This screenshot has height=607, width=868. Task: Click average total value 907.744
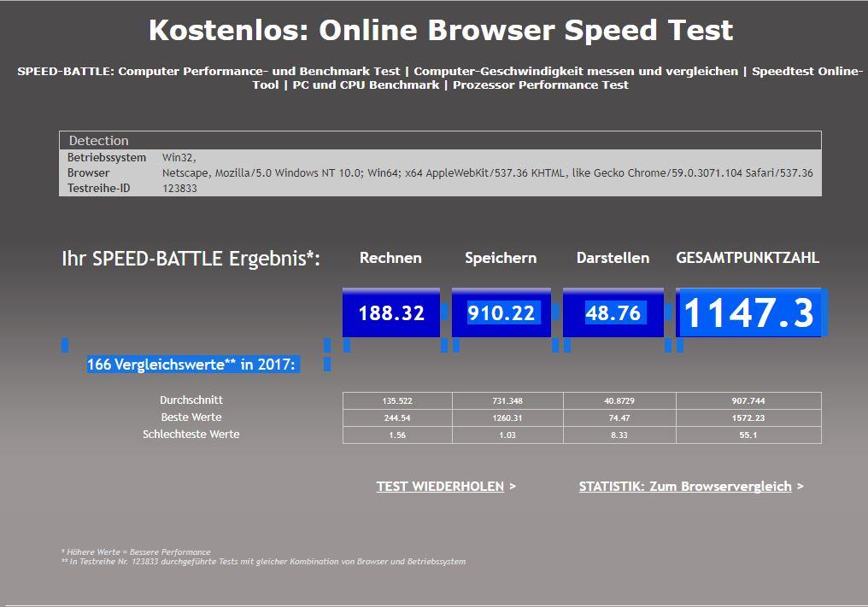click(748, 400)
